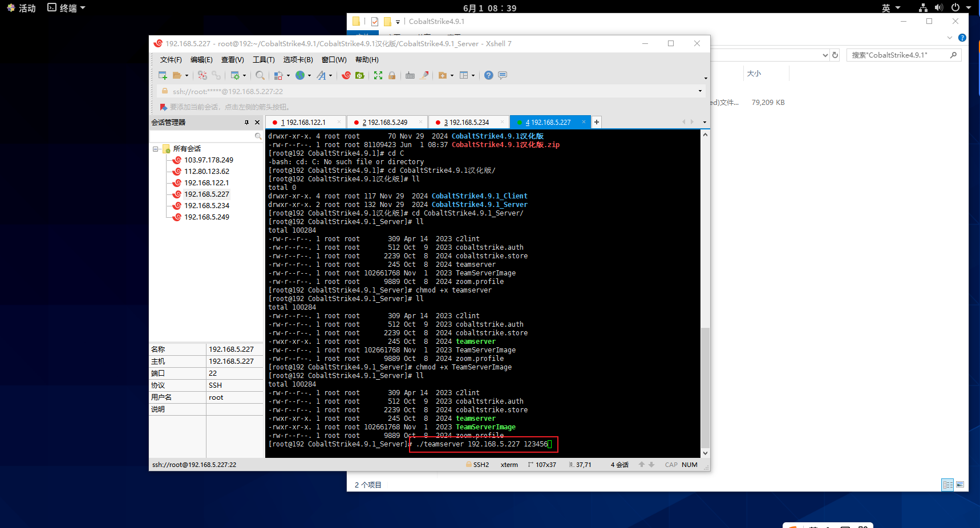This screenshot has width=980, height=528.
Task: Open the 文件(F) menu
Action: point(171,60)
